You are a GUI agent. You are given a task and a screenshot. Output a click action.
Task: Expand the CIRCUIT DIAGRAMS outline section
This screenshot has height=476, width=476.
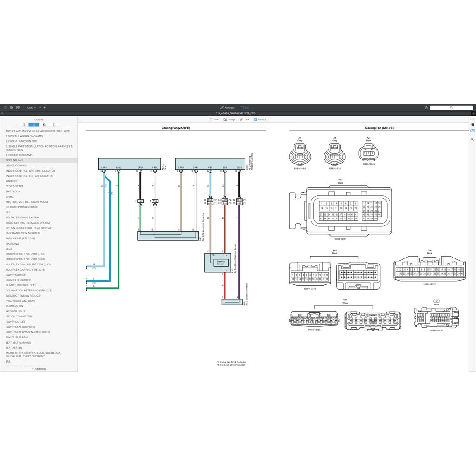21,155
